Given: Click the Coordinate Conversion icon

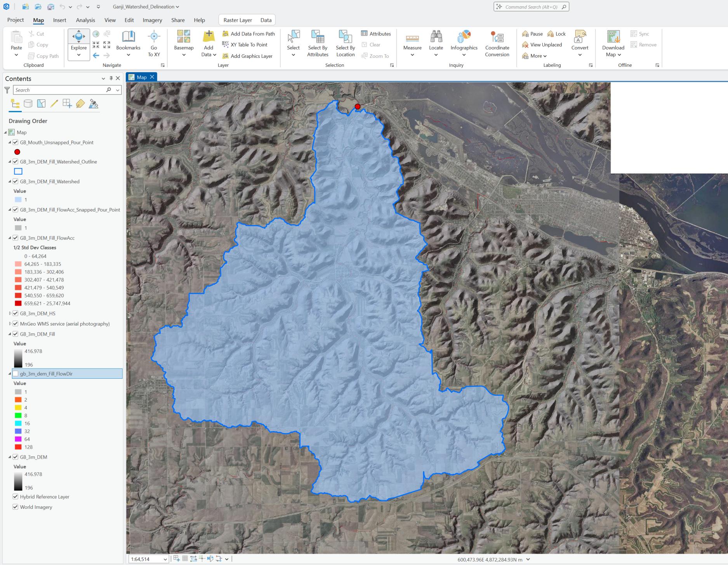Looking at the screenshot, I should (497, 38).
